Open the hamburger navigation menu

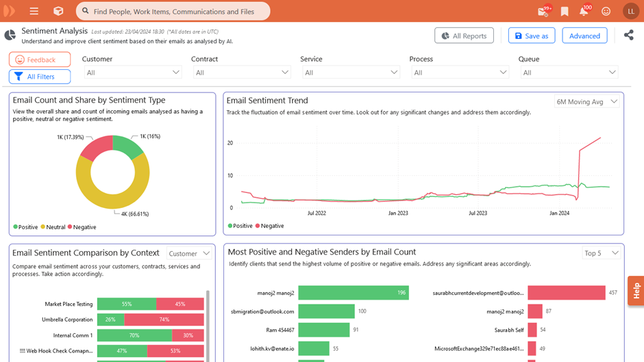click(34, 11)
